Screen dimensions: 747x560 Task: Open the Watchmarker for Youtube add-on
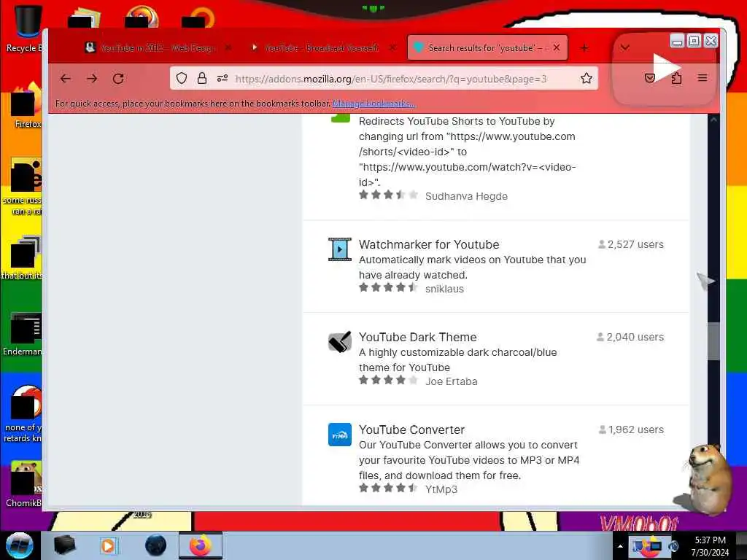(x=429, y=244)
